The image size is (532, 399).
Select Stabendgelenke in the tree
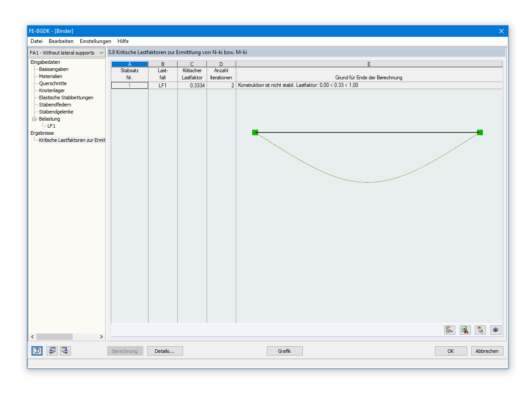[x=56, y=112]
